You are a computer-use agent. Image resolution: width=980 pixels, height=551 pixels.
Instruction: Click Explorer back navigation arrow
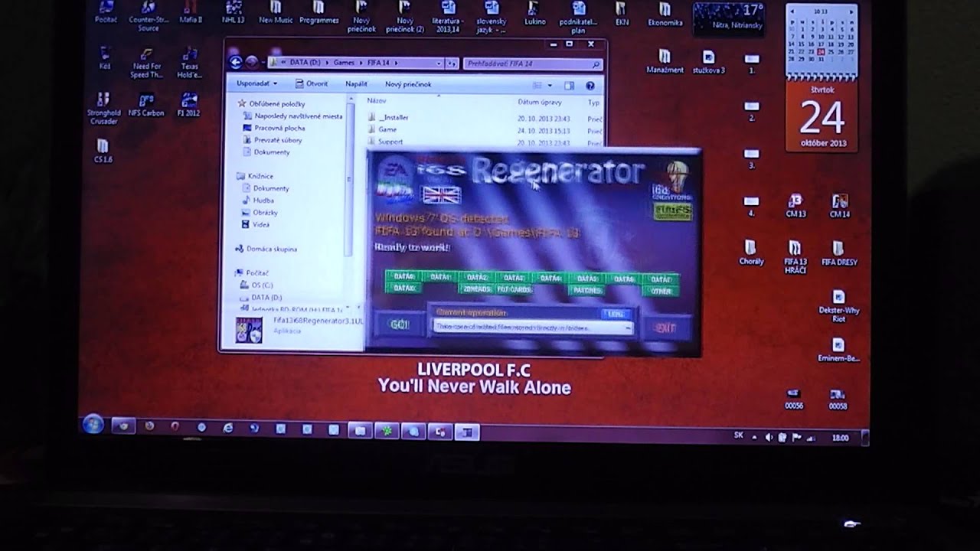236,63
